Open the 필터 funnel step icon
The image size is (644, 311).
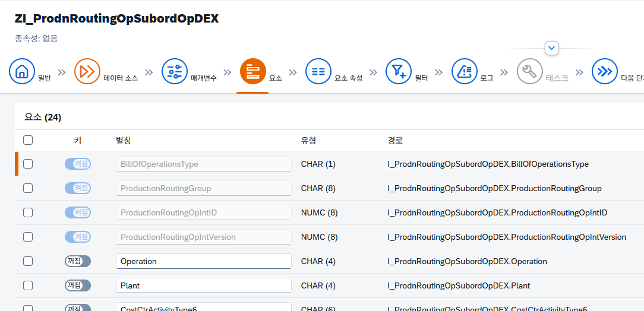(399, 71)
